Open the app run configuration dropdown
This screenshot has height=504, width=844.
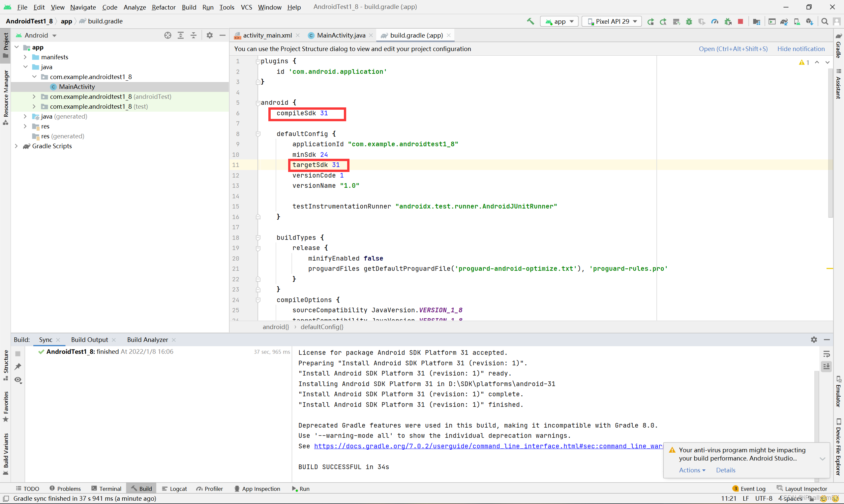pos(559,21)
